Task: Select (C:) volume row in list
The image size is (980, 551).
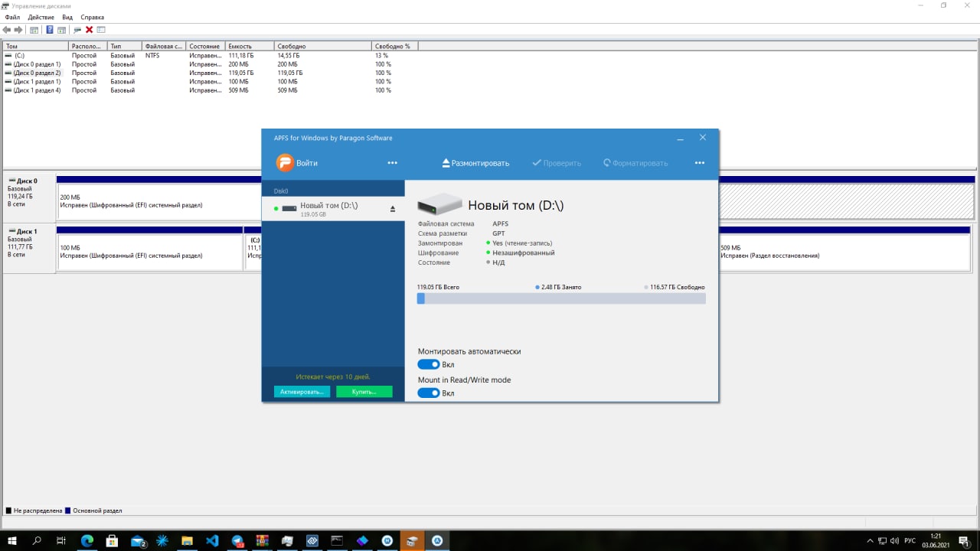Action: tap(211, 56)
